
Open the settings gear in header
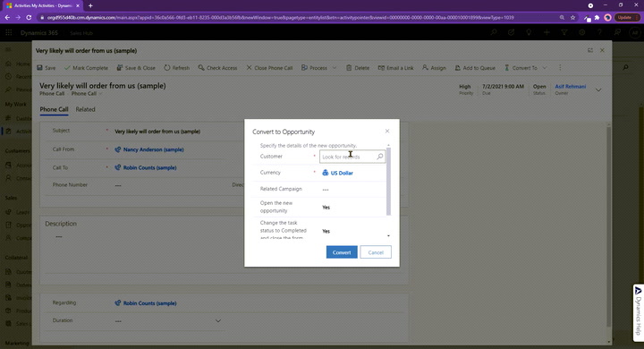[x=582, y=32]
